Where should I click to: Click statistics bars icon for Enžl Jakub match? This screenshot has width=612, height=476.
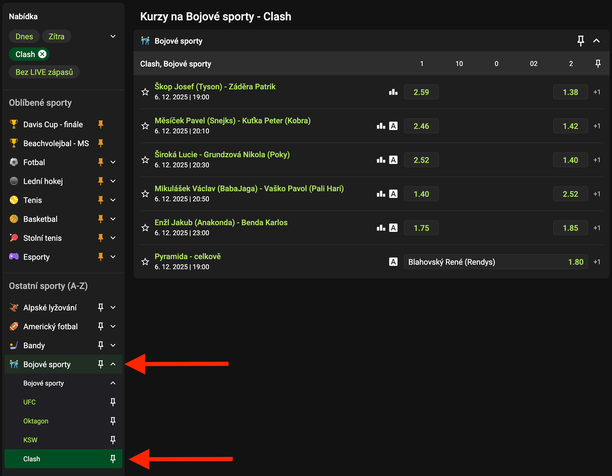point(381,228)
